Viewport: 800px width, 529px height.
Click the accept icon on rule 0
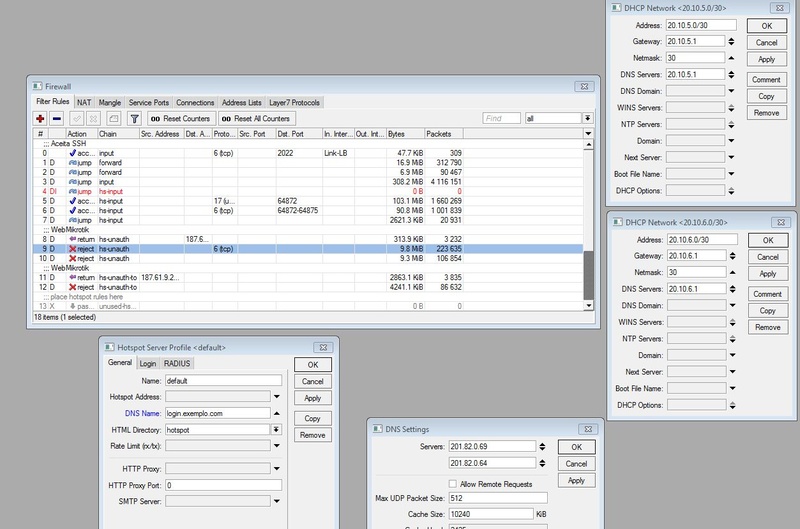[x=72, y=153]
